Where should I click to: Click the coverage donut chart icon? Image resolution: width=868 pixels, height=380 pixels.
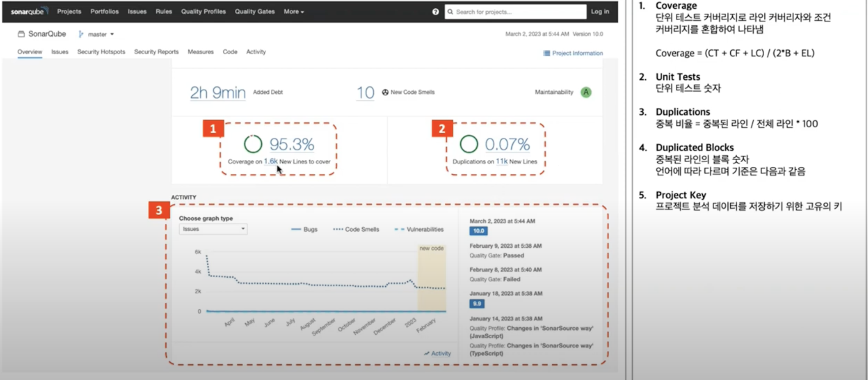(x=253, y=144)
